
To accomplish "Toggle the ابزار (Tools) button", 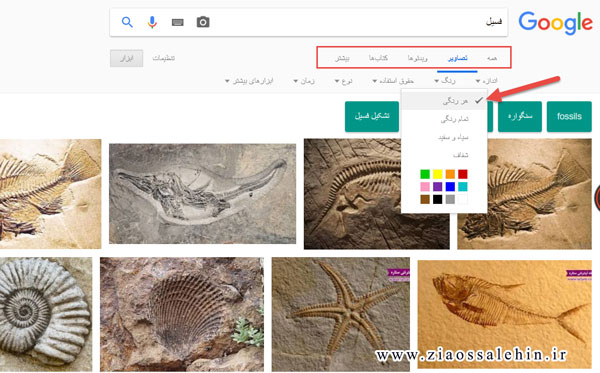I will pos(126,58).
